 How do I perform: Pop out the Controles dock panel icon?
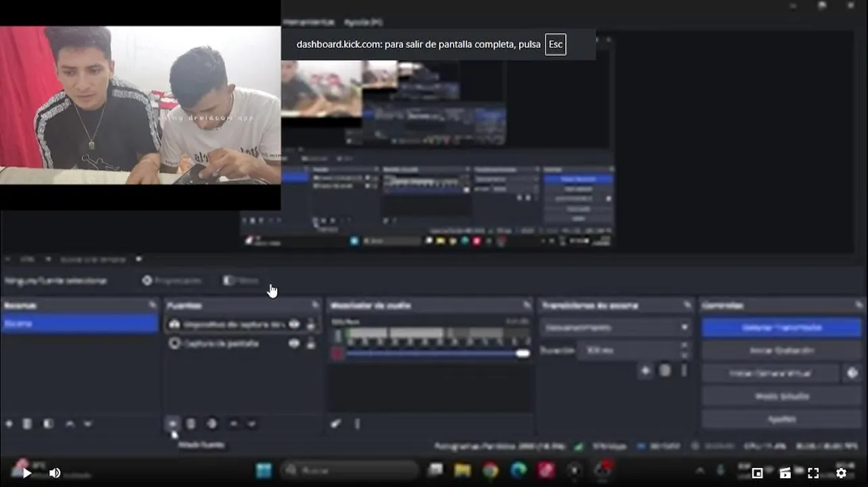(x=859, y=306)
